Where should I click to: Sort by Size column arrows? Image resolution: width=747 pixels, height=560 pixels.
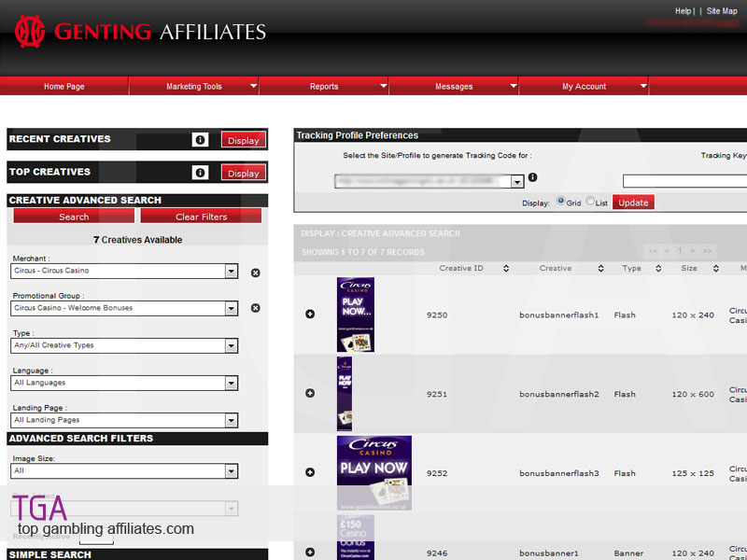tap(715, 269)
